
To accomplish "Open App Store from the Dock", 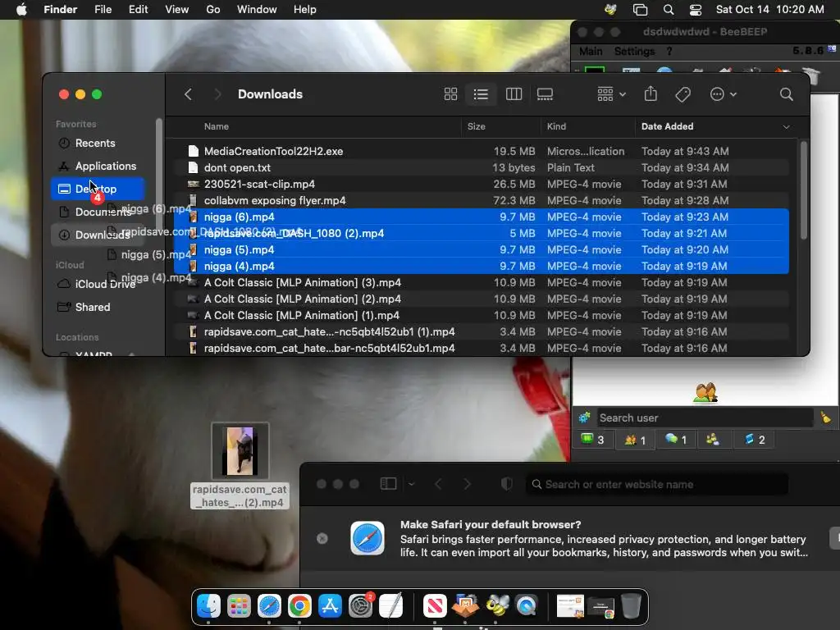I will point(330,606).
